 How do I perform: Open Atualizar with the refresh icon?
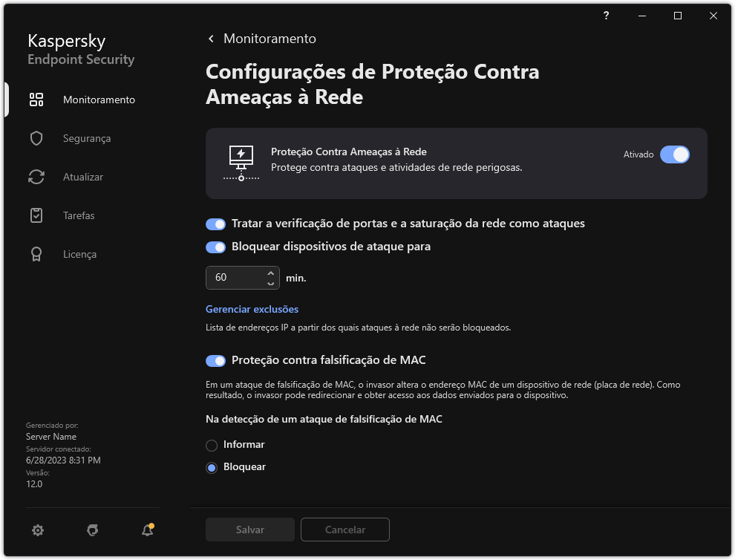pos(36,176)
